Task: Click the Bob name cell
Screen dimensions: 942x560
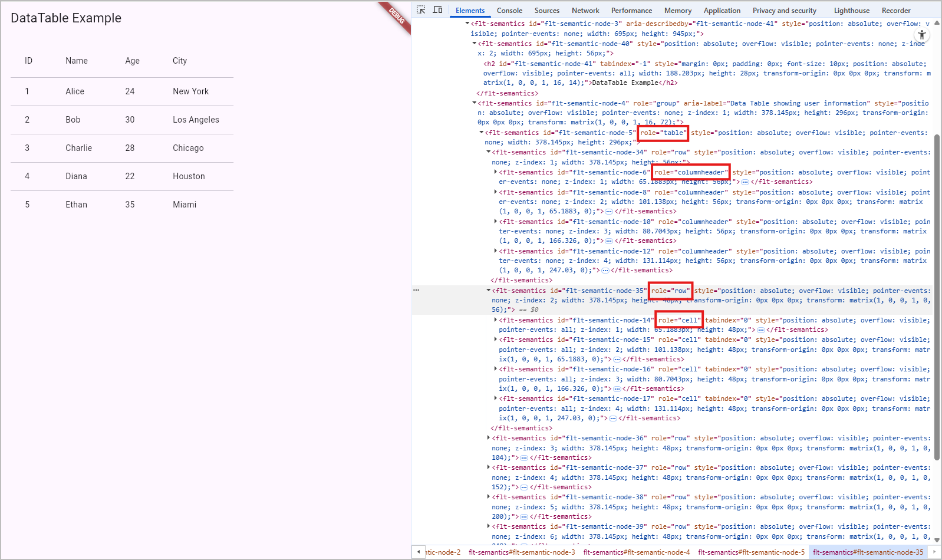Action: click(73, 120)
